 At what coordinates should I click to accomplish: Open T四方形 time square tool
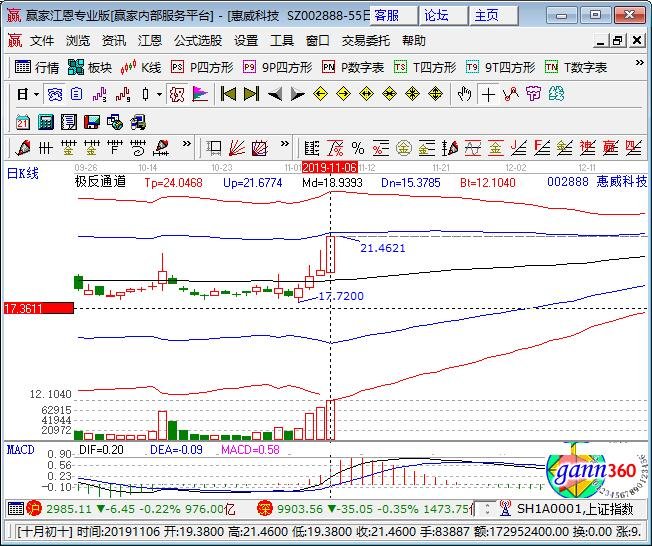425,67
